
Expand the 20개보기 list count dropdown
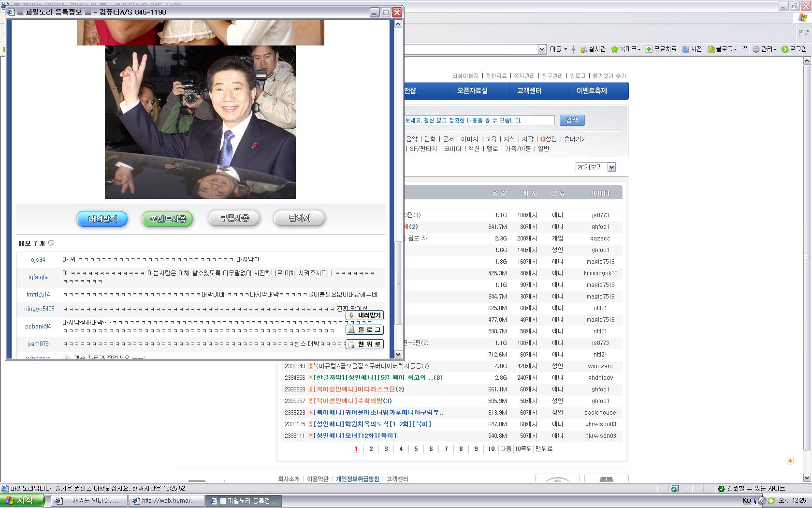[x=611, y=167]
